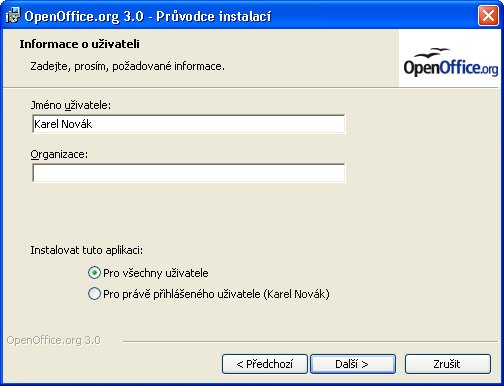
Task: Click the installer icon in title bar
Action: (13, 16)
